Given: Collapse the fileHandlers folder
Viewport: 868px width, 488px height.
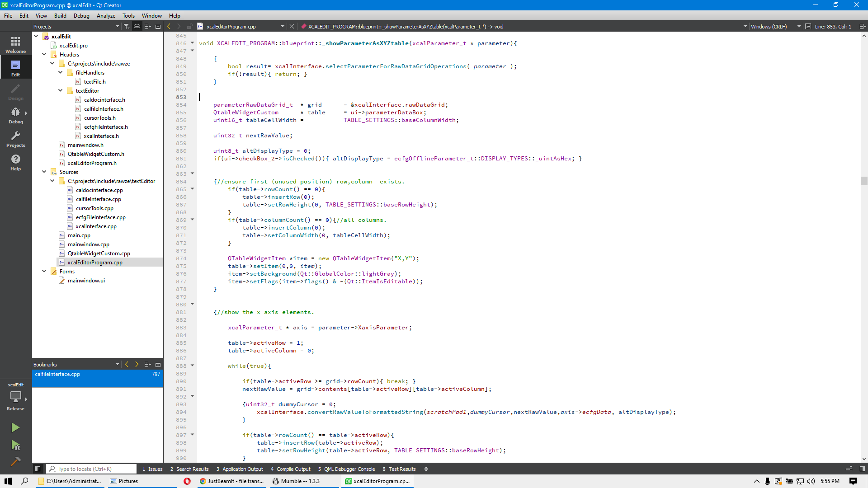Looking at the screenshot, I should click(61, 72).
